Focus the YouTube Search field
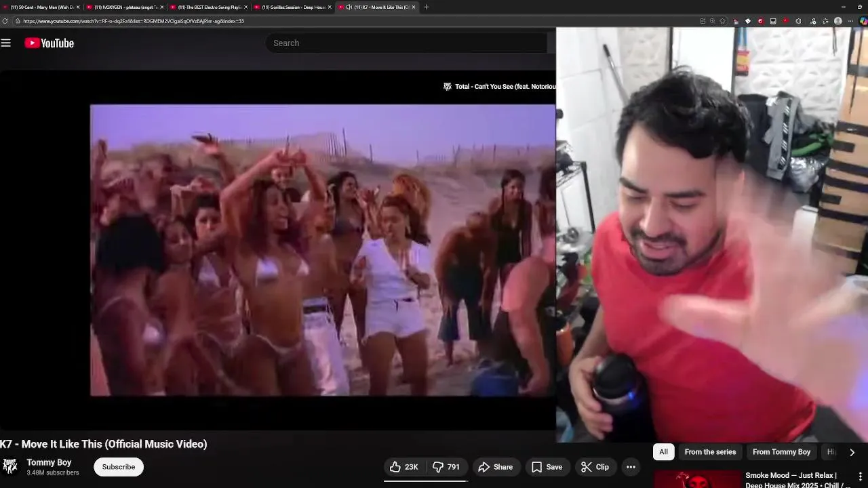The width and height of the screenshot is (868, 488). tap(407, 43)
